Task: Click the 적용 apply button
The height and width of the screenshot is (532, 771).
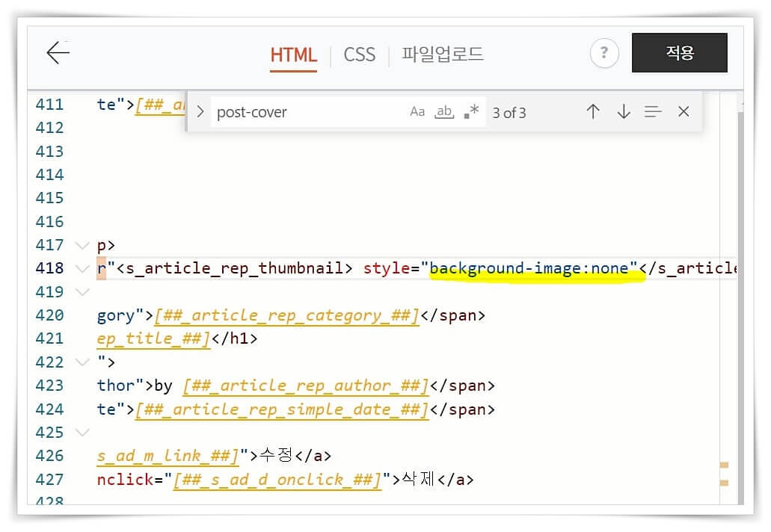Action: [679, 52]
